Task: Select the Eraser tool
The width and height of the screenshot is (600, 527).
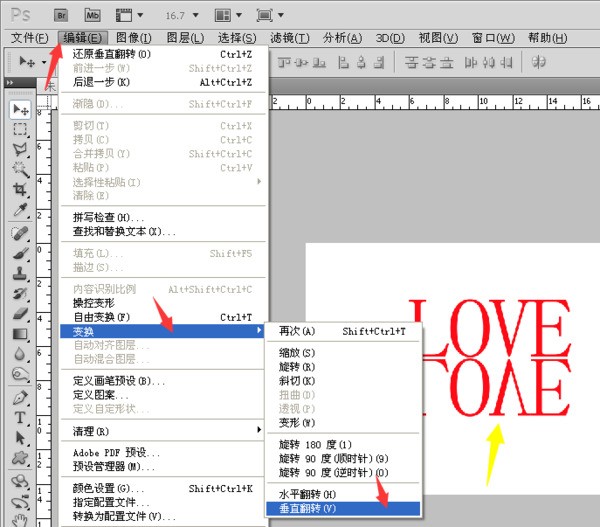Action: coord(20,313)
